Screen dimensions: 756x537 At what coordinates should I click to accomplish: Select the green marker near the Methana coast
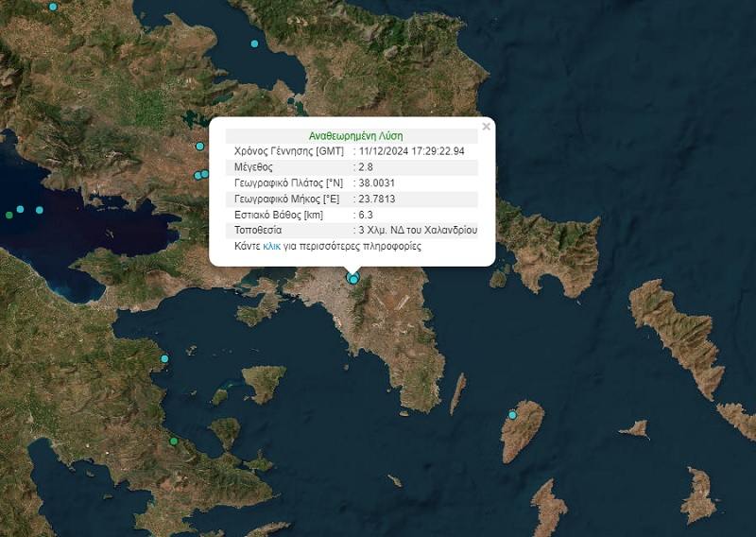(174, 441)
